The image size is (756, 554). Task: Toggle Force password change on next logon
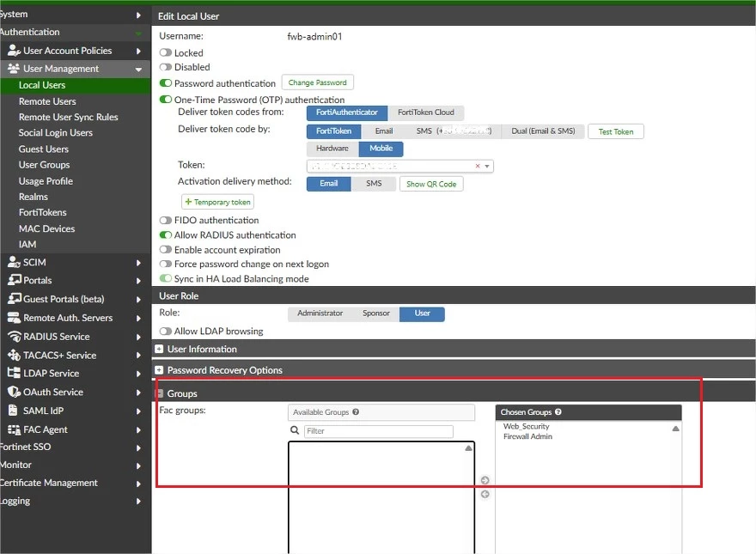click(165, 264)
